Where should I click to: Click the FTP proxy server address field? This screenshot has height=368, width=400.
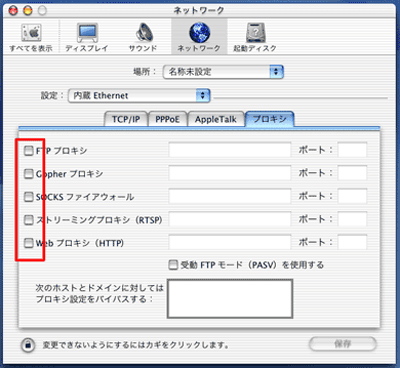230,150
